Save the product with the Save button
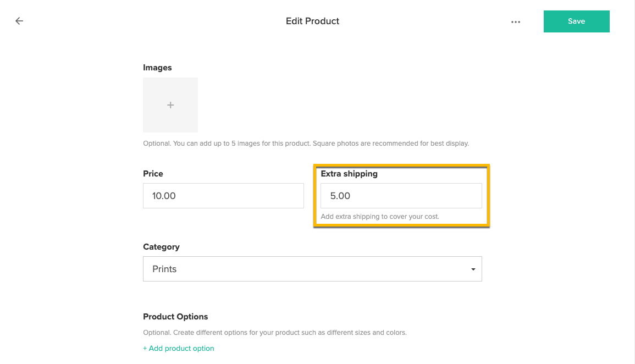Viewport: 635px width, 364px height. (576, 21)
